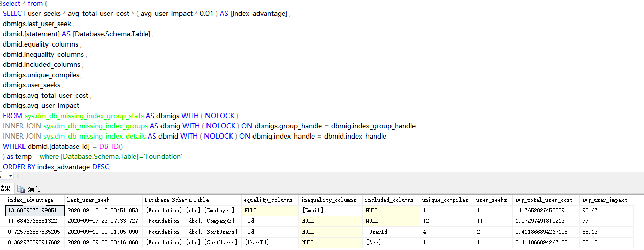Select the [UserId] equality_columns cell in the last row
Viewport: 644px width, 250px height.
pos(270,242)
